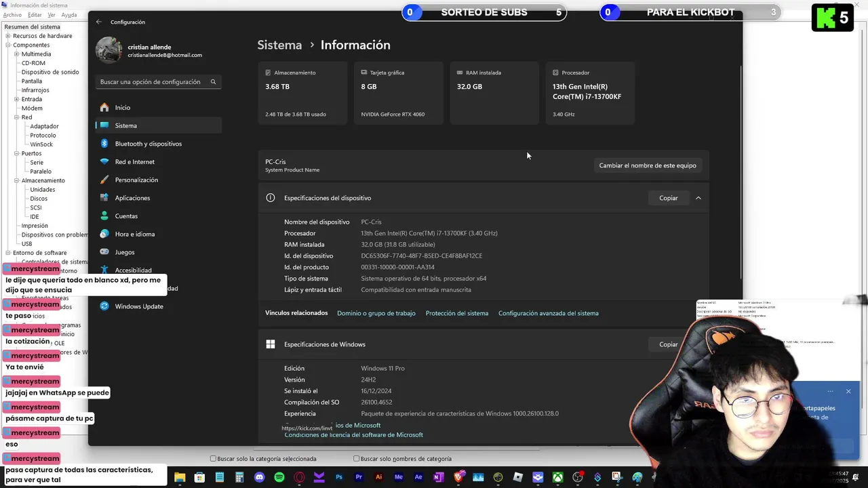Open OneNote from the taskbar

pyautogui.click(x=438, y=478)
